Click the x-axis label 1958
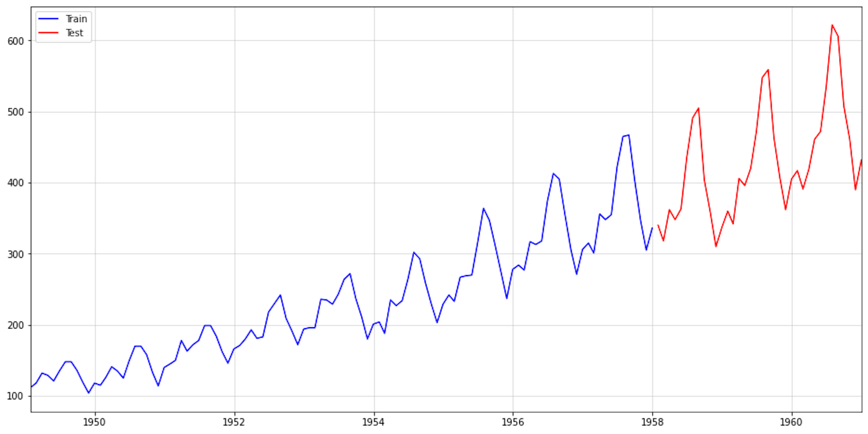 652,423
